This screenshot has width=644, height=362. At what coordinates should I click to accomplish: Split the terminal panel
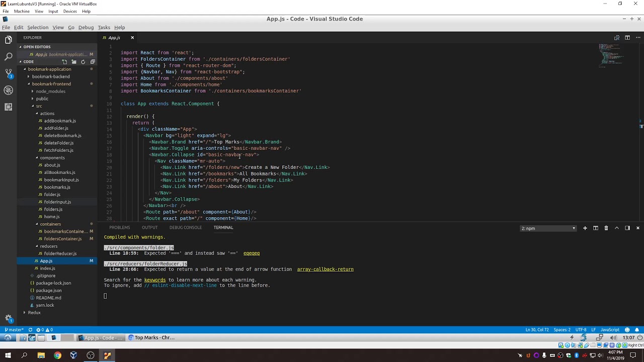coord(595,228)
